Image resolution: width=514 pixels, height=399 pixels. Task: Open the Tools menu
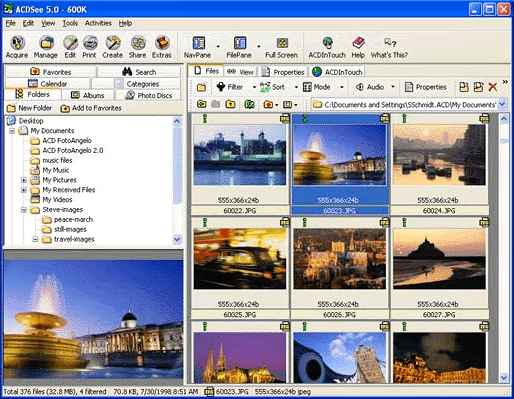pyautogui.click(x=70, y=23)
